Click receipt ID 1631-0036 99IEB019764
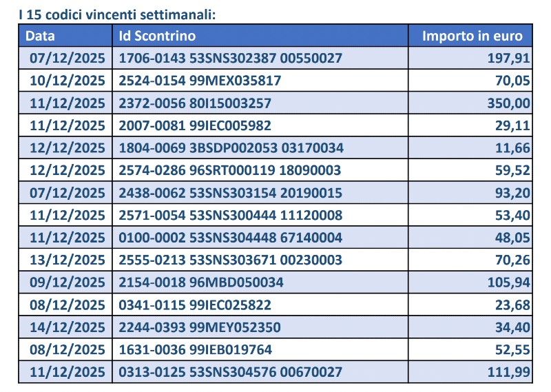551x392 pixels. (x=195, y=349)
